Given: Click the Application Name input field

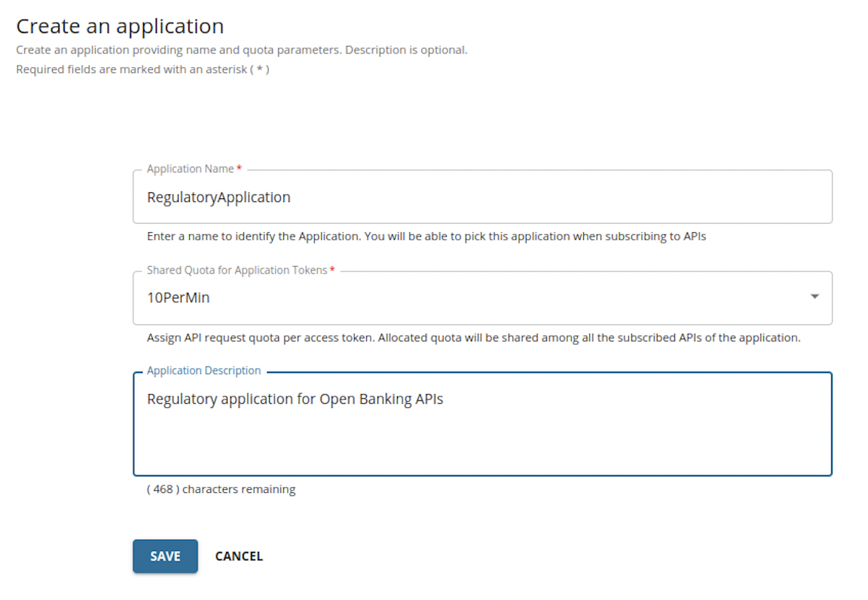Looking at the screenshot, I should (x=482, y=197).
